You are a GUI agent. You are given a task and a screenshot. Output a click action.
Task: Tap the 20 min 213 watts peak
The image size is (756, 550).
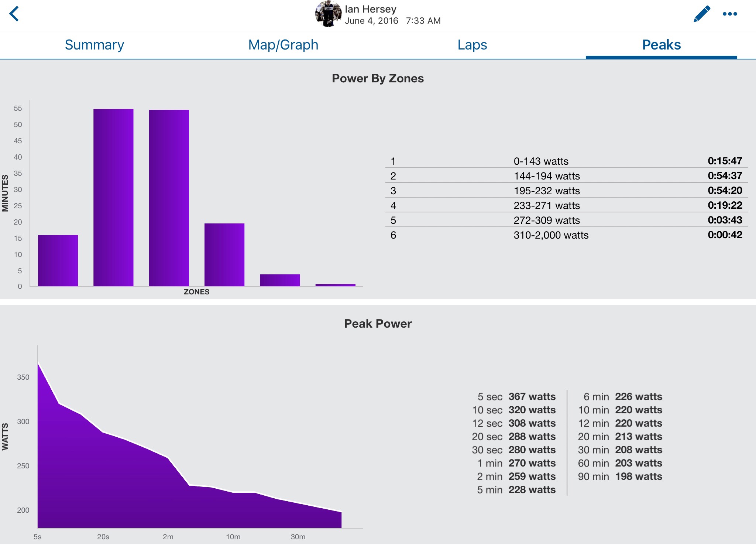(620, 437)
